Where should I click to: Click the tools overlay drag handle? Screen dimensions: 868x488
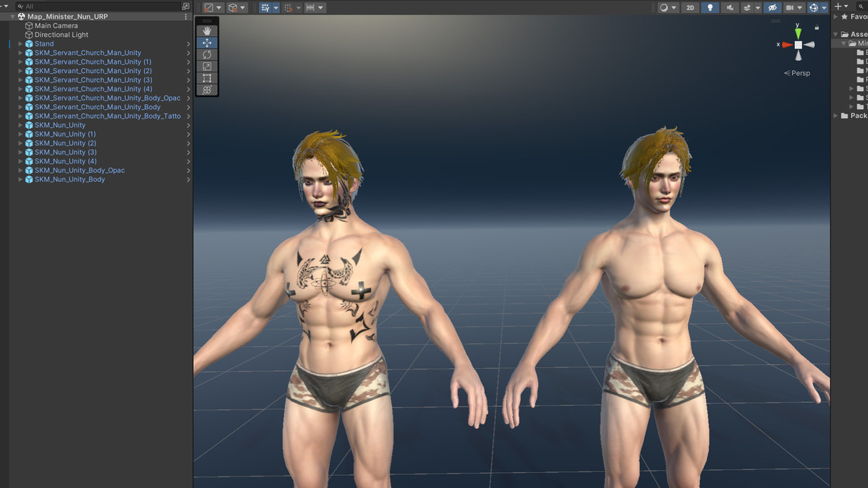coord(207,21)
